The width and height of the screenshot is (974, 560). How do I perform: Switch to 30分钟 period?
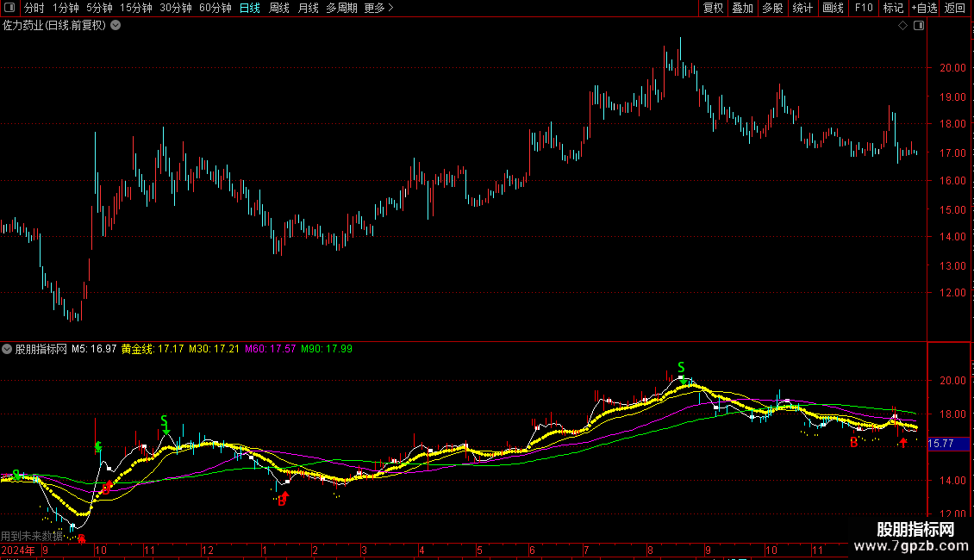tap(176, 8)
